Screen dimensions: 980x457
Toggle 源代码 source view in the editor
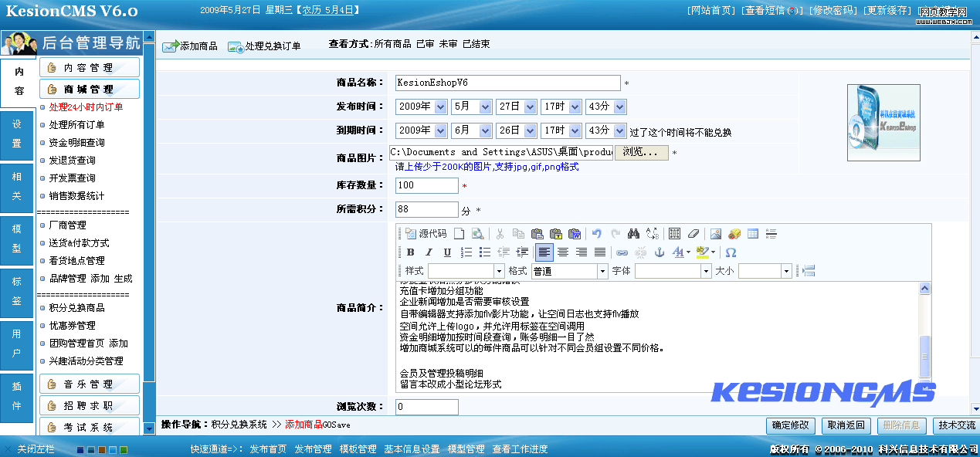(x=426, y=234)
